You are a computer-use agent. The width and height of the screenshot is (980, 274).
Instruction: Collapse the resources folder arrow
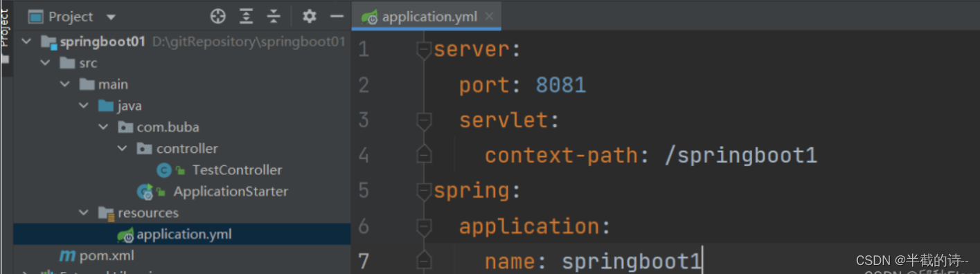point(84,213)
